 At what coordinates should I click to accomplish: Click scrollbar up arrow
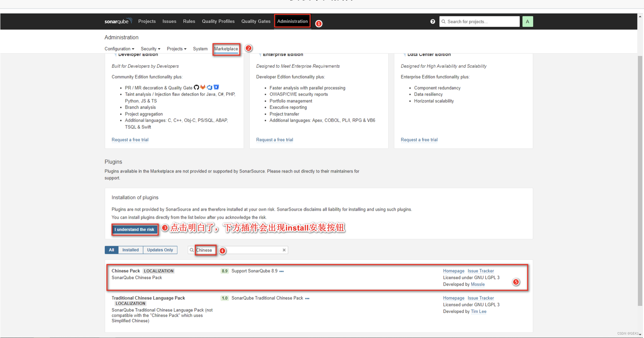pyautogui.click(x=640, y=16)
